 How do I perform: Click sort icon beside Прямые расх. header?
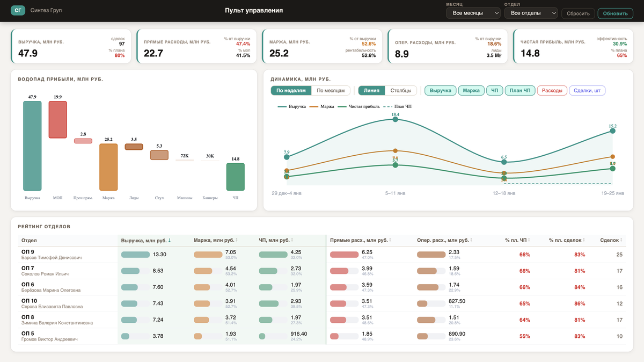click(x=390, y=241)
